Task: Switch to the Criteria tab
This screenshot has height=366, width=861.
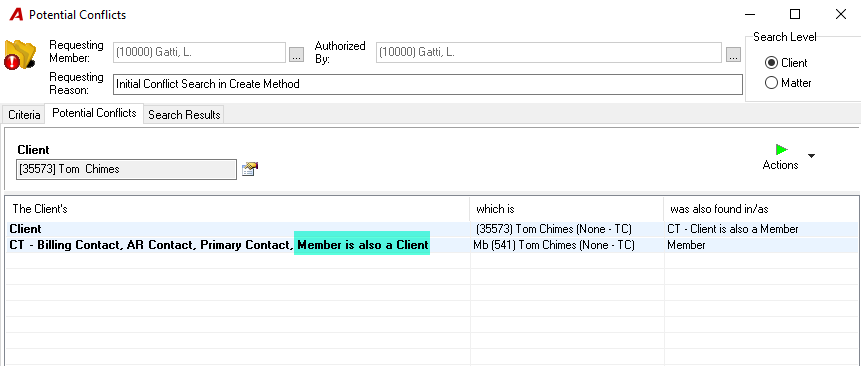Action: (24, 115)
